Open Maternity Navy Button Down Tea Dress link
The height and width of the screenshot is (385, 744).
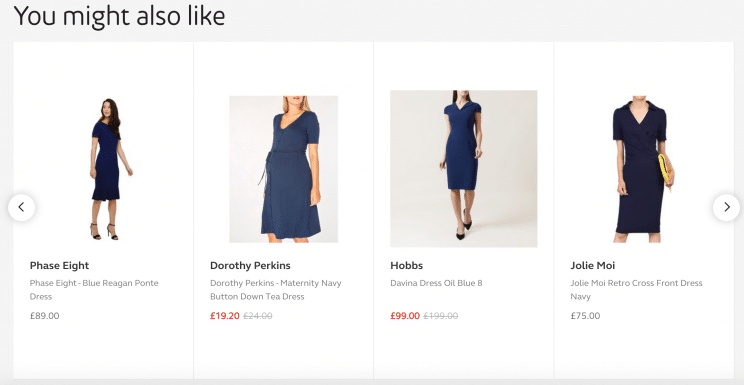click(x=275, y=290)
